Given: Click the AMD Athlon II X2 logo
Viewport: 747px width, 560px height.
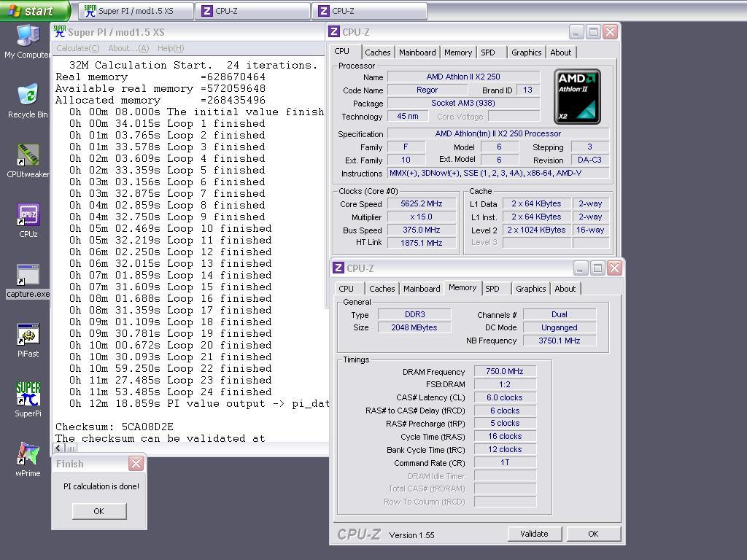Looking at the screenshot, I should [577, 97].
